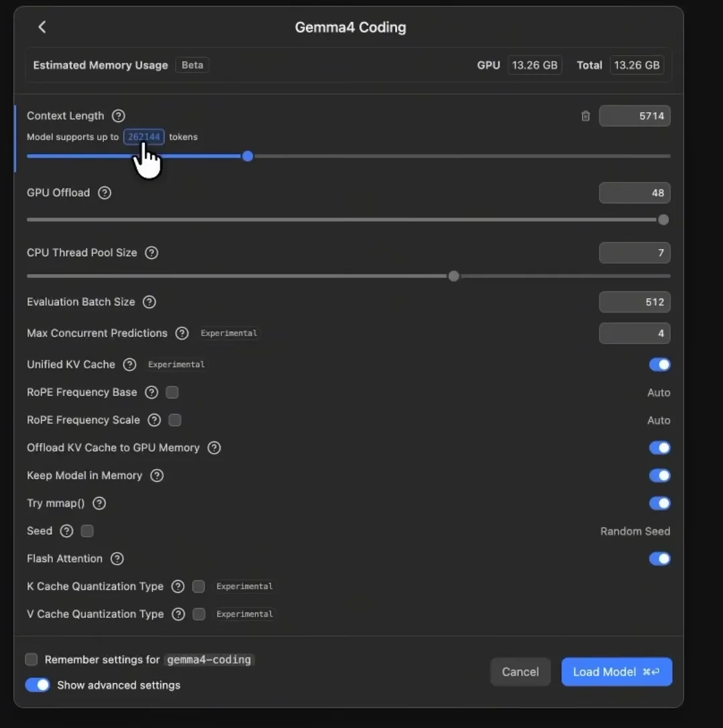Click the Evaluation Batch Size field showing 512
723x728 pixels.
pyautogui.click(x=634, y=302)
